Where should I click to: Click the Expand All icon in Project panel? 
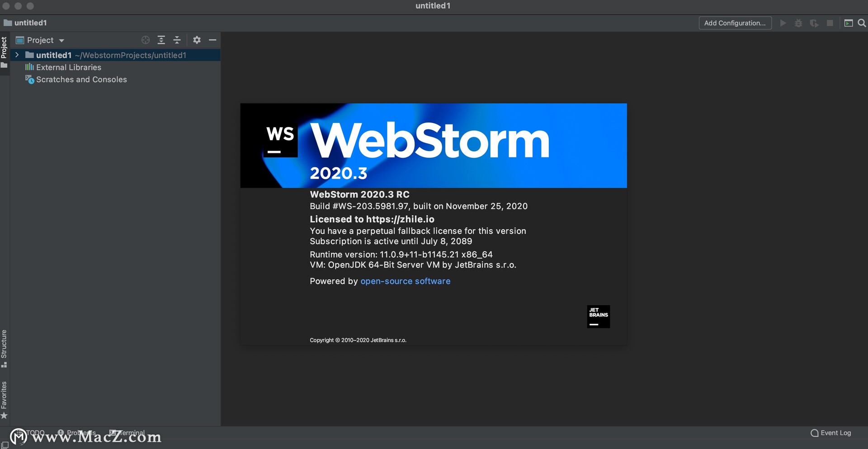pyautogui.click(x=161, y=40)
